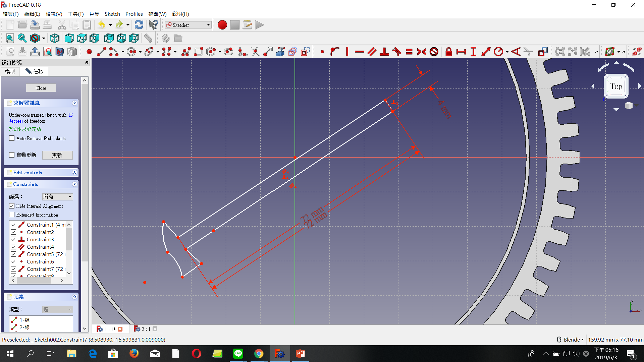
Task: Apply the equality constraint
Action: click(x=409, y=52)
